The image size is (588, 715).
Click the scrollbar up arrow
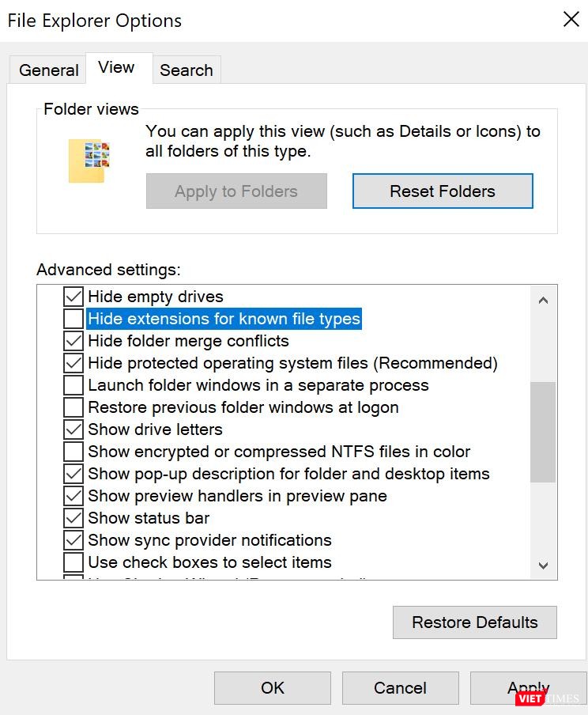click(x=543, y=299)
